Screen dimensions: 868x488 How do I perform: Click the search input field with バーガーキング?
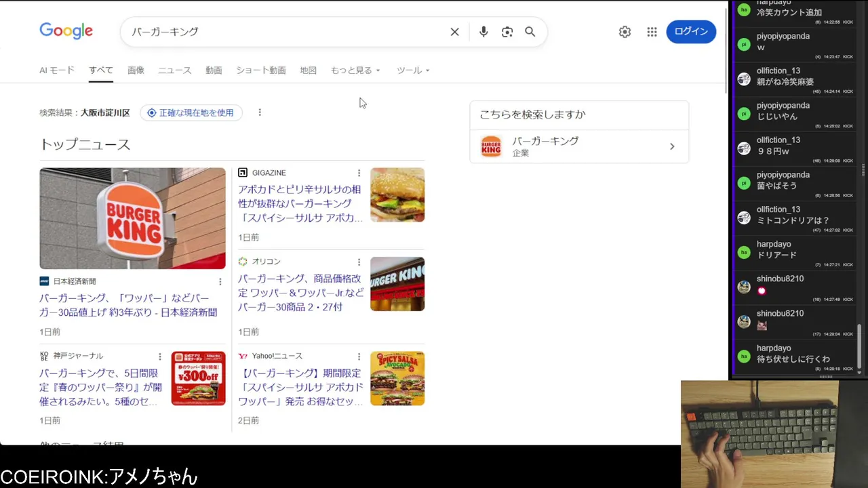point(285,32)
